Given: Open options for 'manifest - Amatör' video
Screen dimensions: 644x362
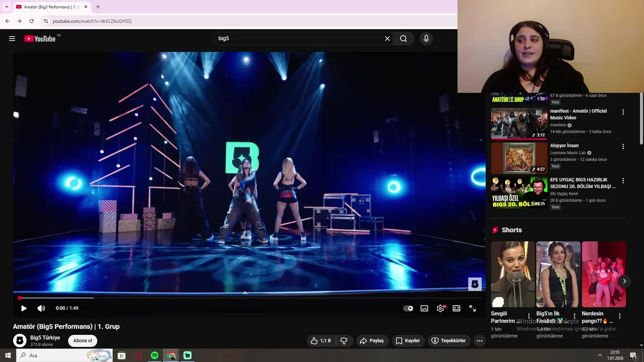Looking at the screenshot, I should tap(623, 112).
